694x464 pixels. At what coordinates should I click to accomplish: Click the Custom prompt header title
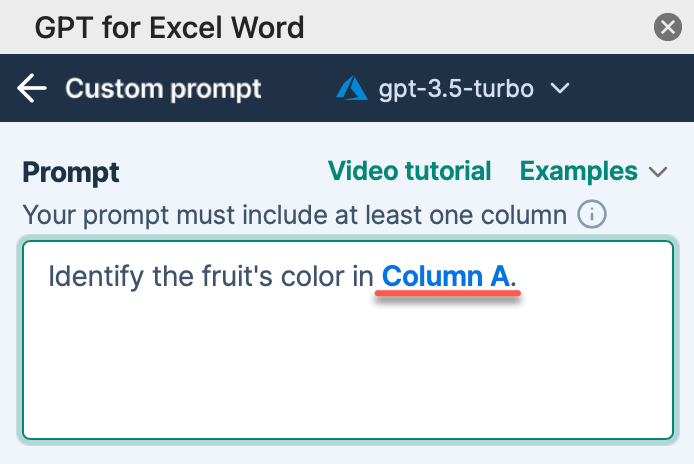[163, 88]
